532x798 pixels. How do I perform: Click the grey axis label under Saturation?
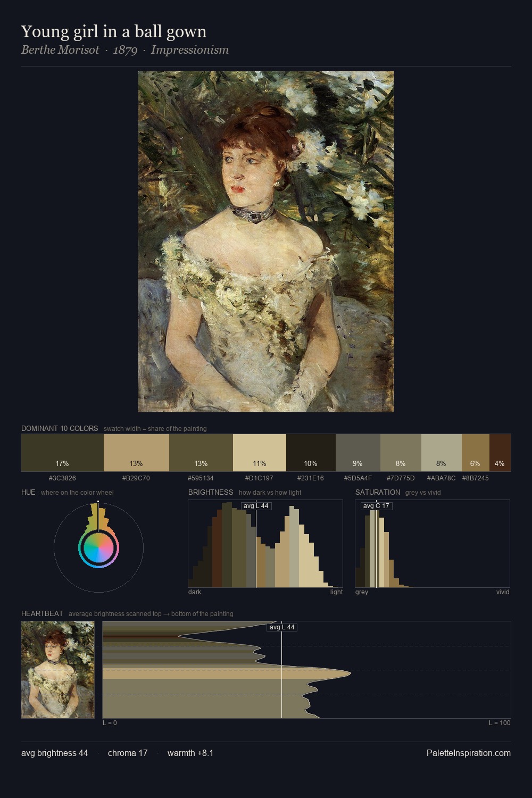pos(362,592)
